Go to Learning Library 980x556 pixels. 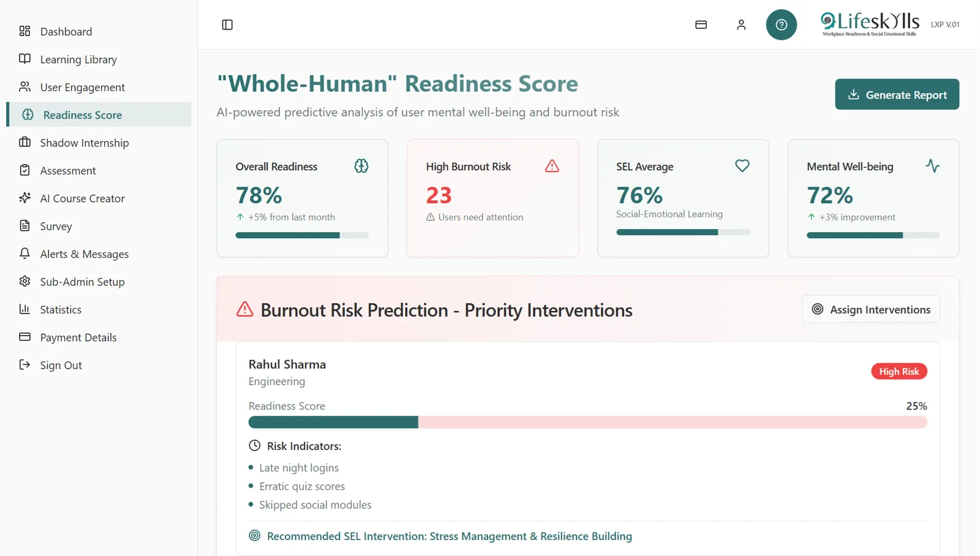coord(99,59)
